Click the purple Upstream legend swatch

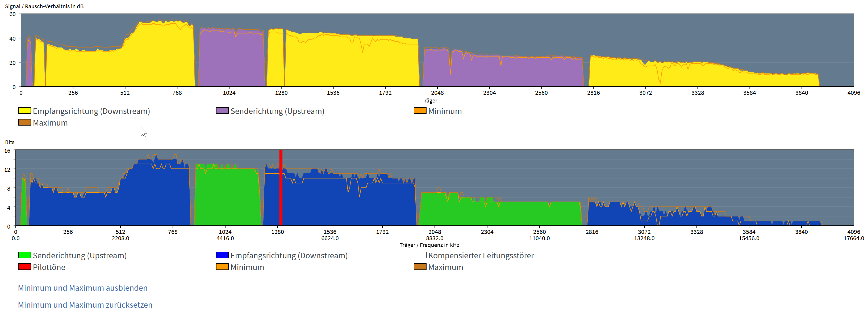coord(222,111)
